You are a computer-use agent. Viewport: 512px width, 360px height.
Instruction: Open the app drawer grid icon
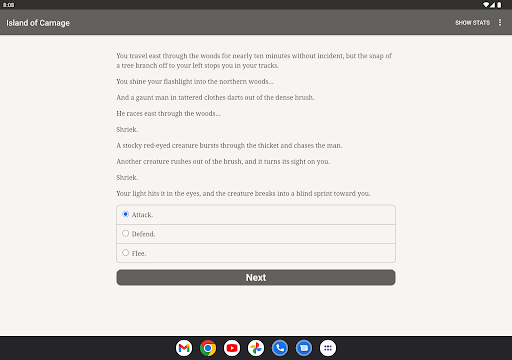coord(328,348)
